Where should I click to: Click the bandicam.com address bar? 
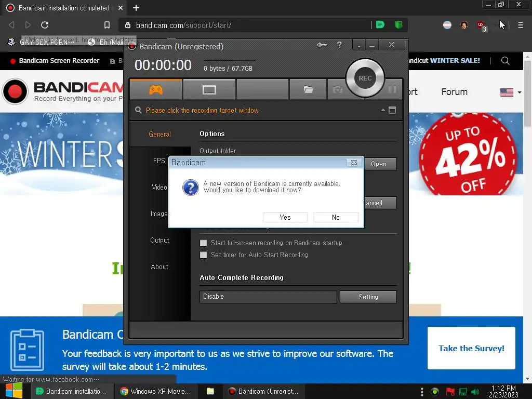point(244,25)
